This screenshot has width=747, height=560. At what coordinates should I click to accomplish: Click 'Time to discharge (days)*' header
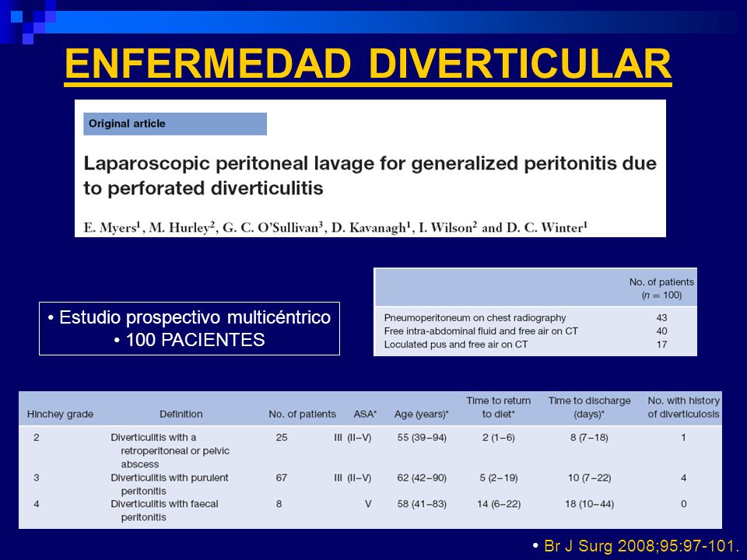point(589,408)
